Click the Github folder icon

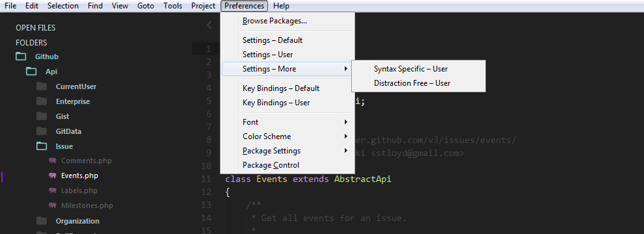[21, 57]
